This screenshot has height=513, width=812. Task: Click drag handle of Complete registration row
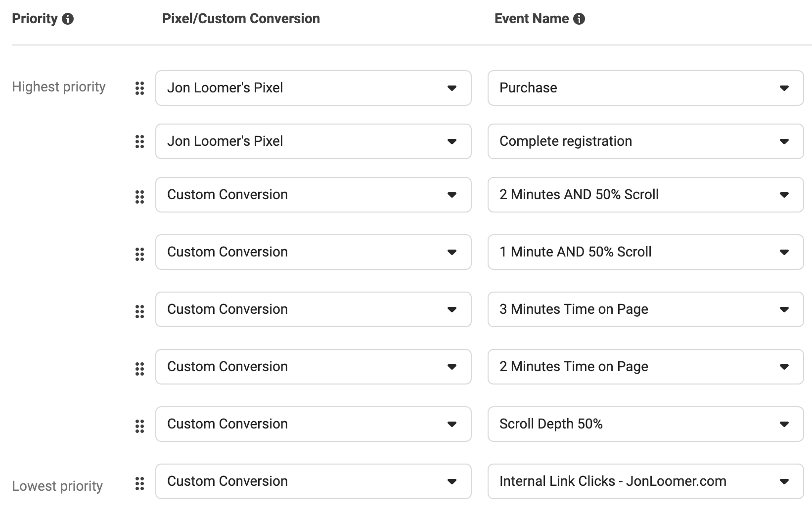(140, 142)
